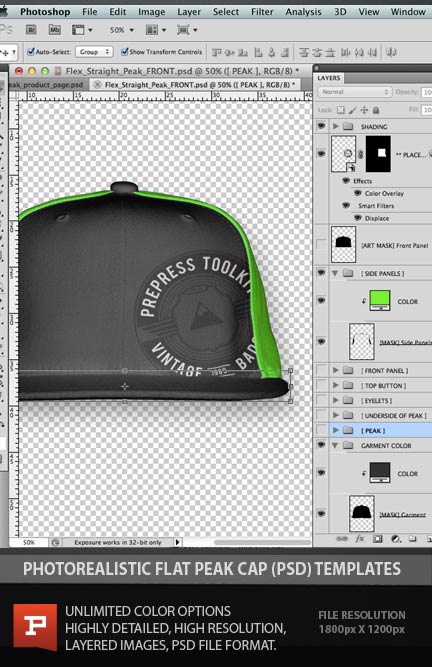The image size is (432, 667).
Task: Open the Edit menu
Action: click(118, 11)
